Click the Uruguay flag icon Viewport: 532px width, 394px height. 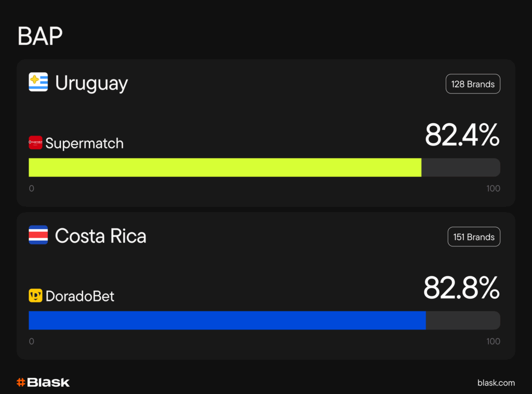[38, 82]
